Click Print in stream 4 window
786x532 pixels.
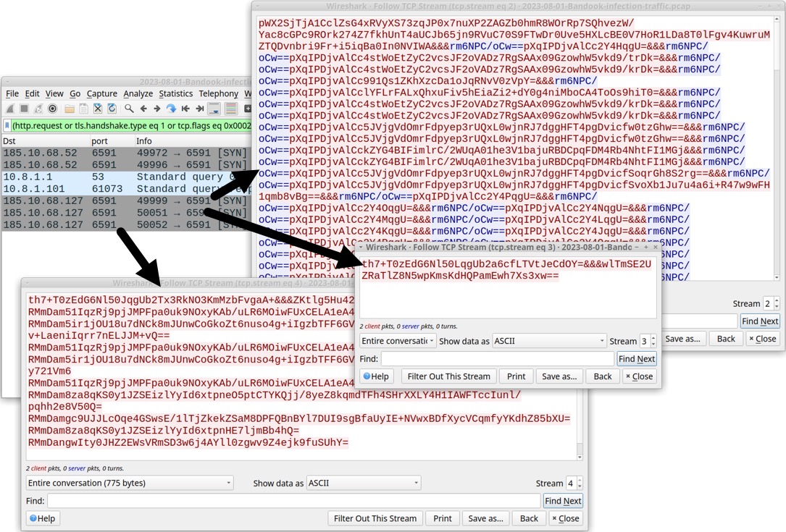click(442, 518)
